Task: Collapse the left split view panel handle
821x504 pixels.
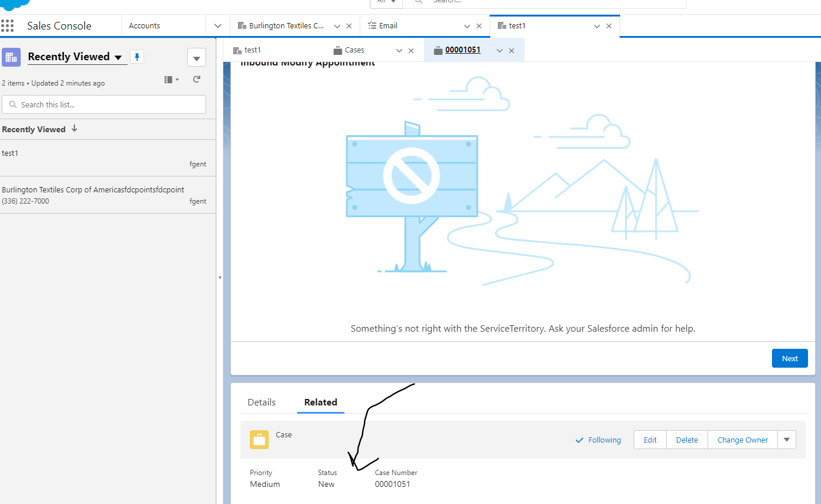Action: [220, 277]
